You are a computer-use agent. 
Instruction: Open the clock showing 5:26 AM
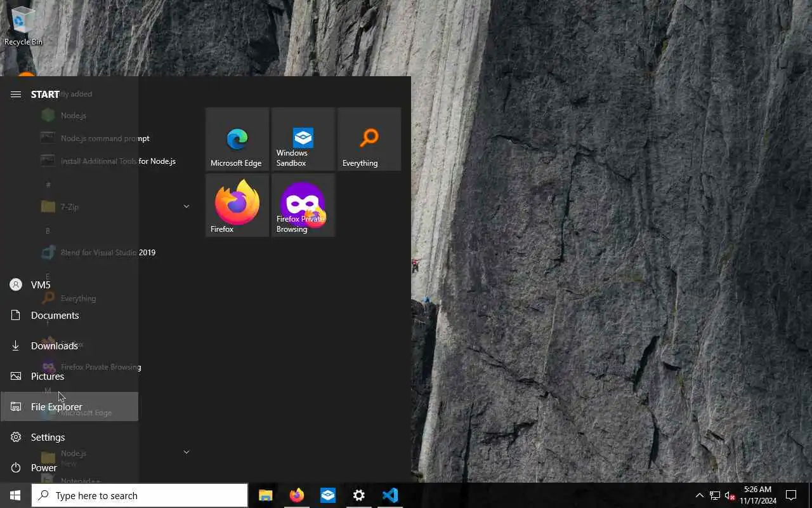pyautogui.click(x=757, y=495)
